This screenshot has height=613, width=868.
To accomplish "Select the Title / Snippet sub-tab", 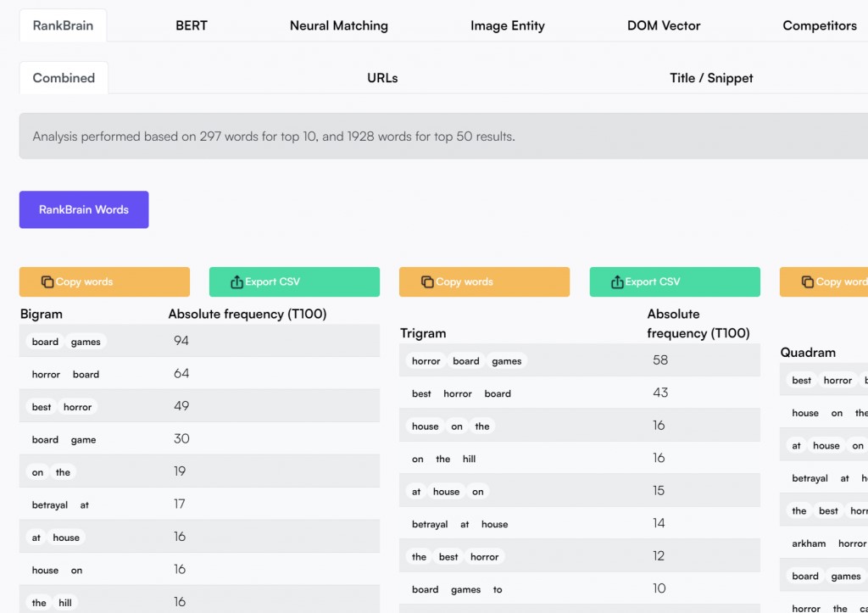I will coord(711,78).
